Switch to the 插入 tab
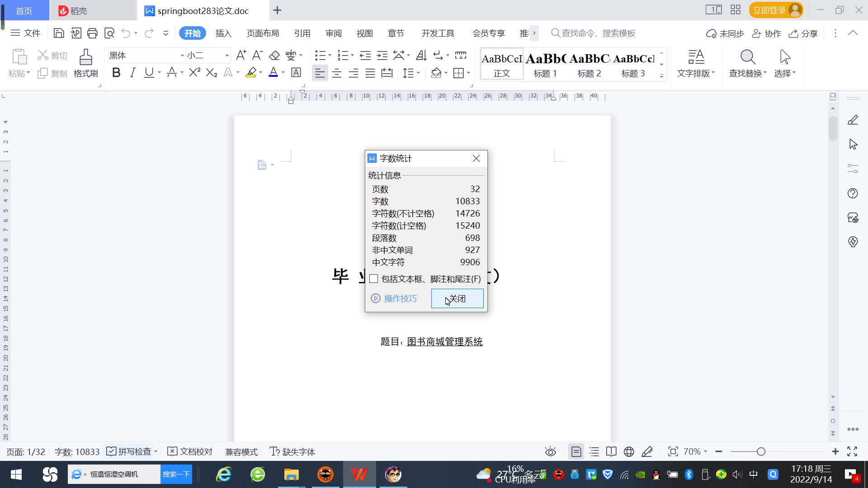Screen dimensions: 868x488 [x=223, y=33]
